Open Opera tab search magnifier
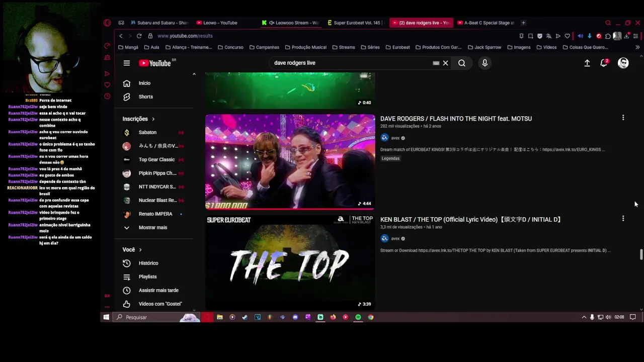644x362 pixels. tap(608, 23)
